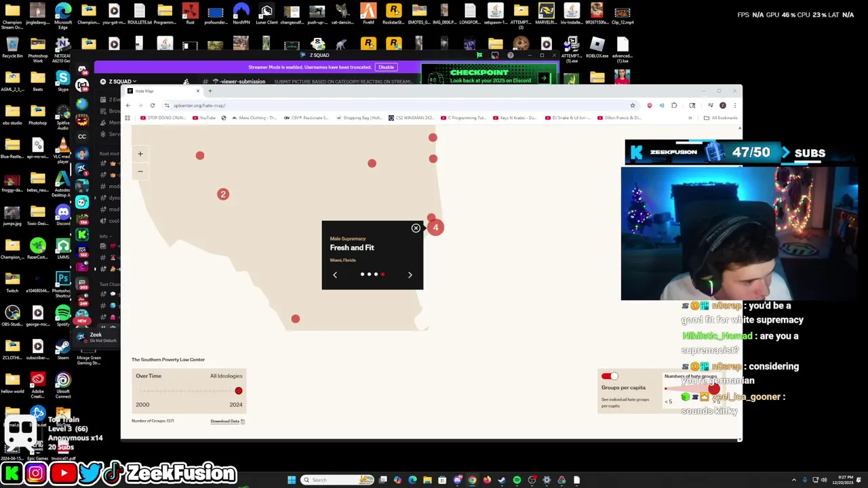Image resolution: width=868 pixels, height=488 pixels.
Task: Open Chrome from the taskbar
Action: click(x=472, y=480)
